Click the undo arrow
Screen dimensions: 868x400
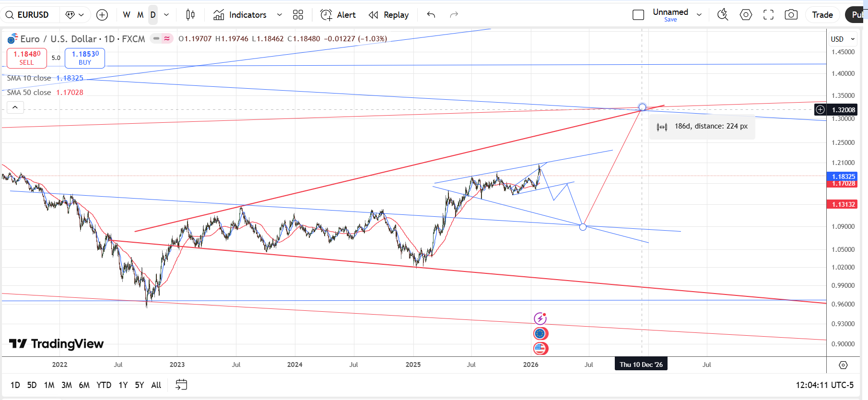coord(431,15)
